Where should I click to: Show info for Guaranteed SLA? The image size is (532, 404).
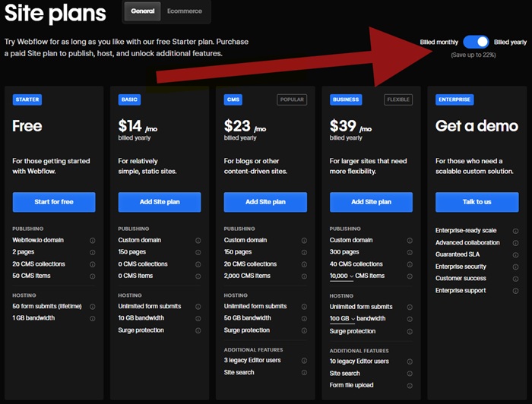pyautogui.click(x=516, y=255)
